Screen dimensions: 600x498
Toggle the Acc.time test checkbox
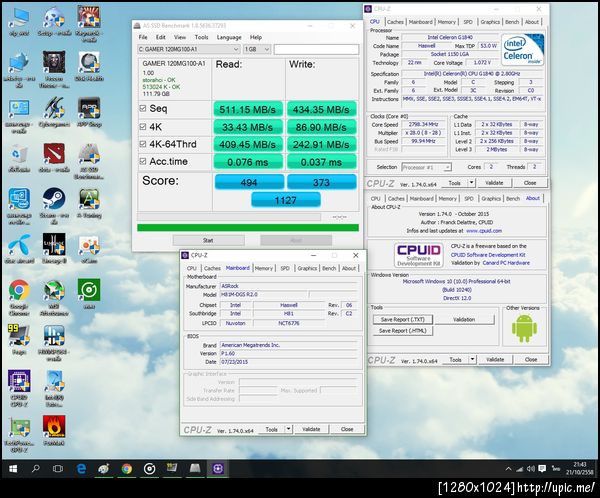coord(143,162)
